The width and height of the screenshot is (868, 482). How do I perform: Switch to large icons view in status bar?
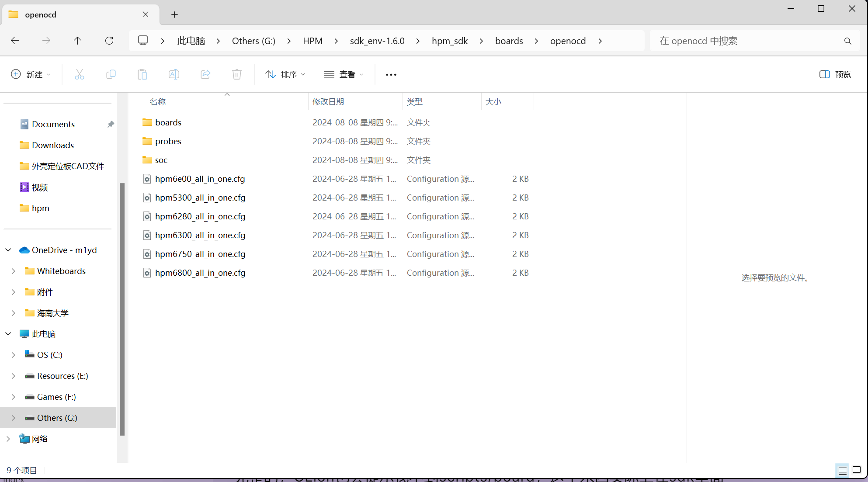(857, 470)
